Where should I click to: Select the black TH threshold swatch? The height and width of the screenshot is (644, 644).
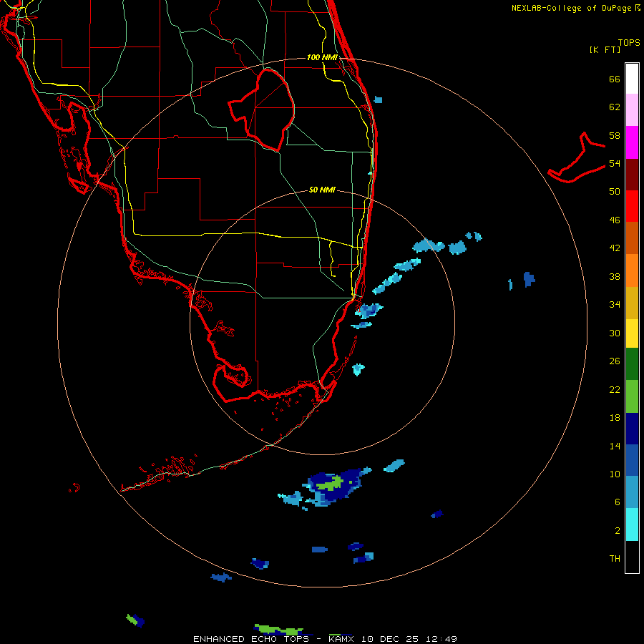click(632, 557)
